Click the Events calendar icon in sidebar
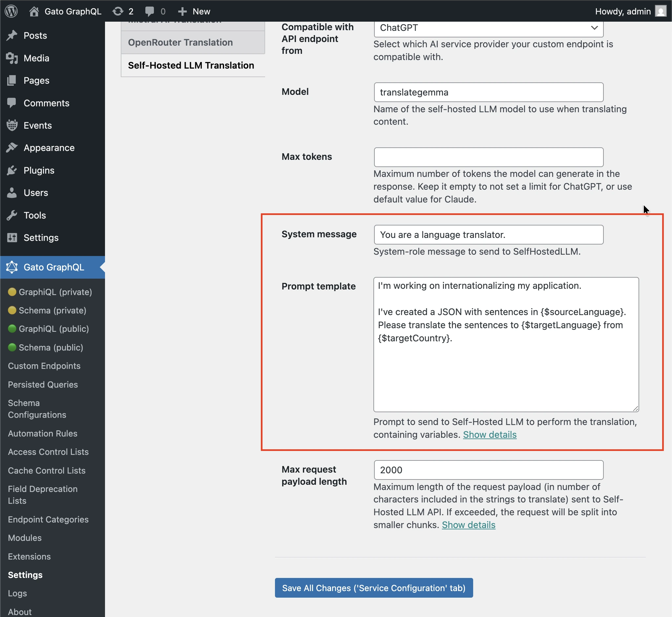The height and width of the screenshot is (617, 672). coord(12,125)
